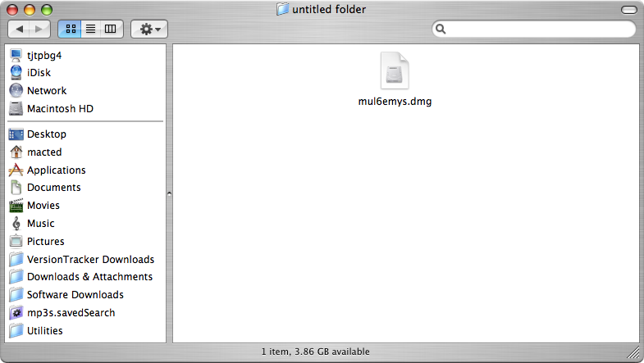The image size is (644, 363).
Task: Click the sidebar divider handle
Action: [169, 193]
